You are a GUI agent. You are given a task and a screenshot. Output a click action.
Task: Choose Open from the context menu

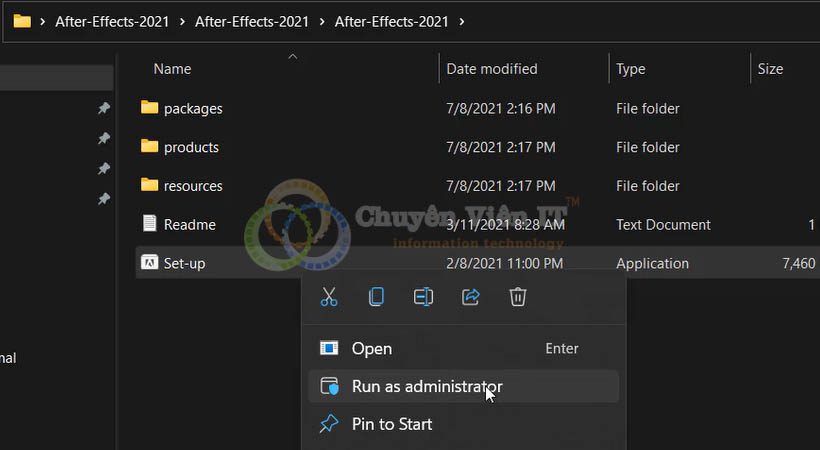pos(463,348)
